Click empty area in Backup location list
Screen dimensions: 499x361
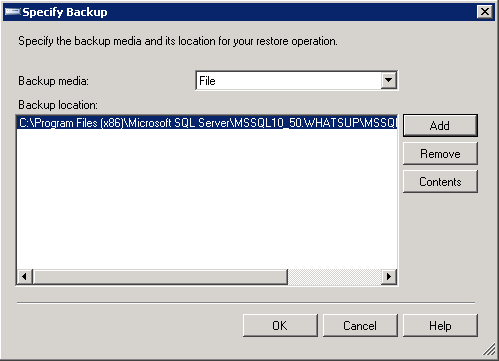[x=207, y=199]
